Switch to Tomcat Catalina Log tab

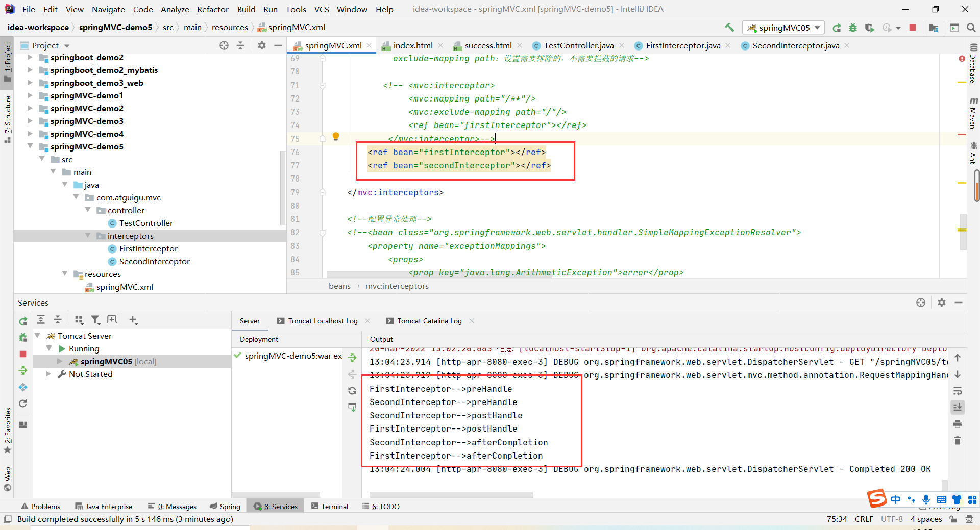click(429, 321)
